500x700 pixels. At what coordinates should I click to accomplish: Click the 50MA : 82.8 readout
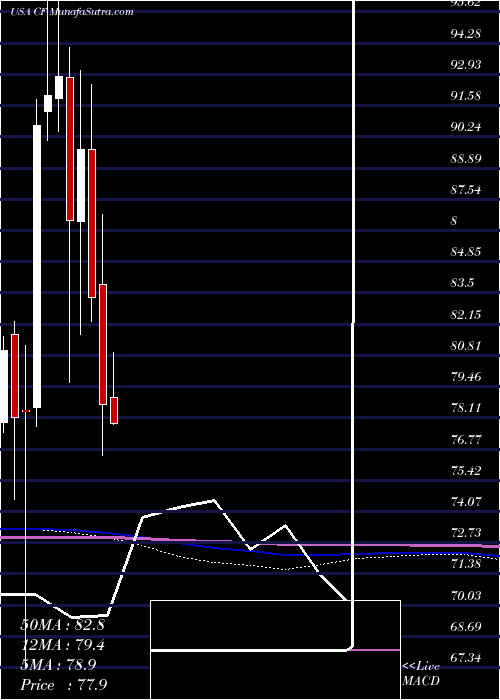62,625
